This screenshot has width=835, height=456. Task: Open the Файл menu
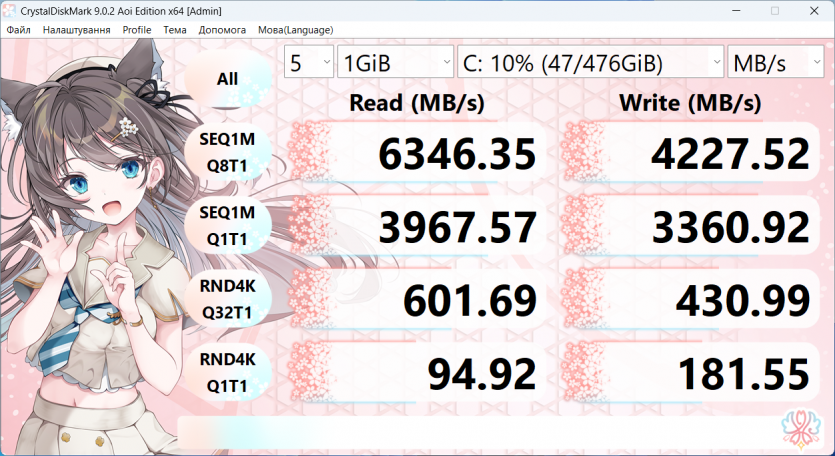click(x=18, y=30)
